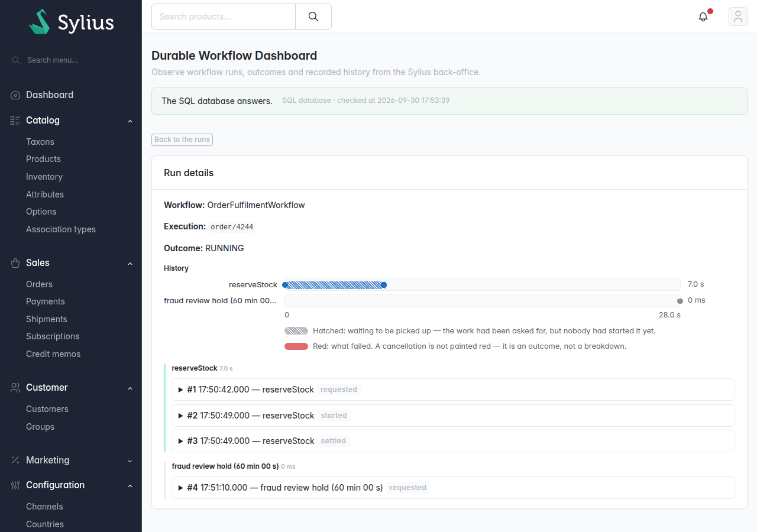
Task: Open Payments under Sales
Action: click(46, 301)
